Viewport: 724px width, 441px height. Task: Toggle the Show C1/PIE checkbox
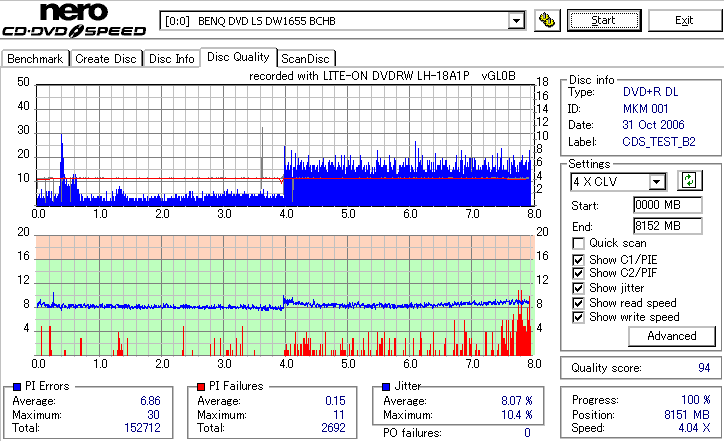tap(578, 260)
